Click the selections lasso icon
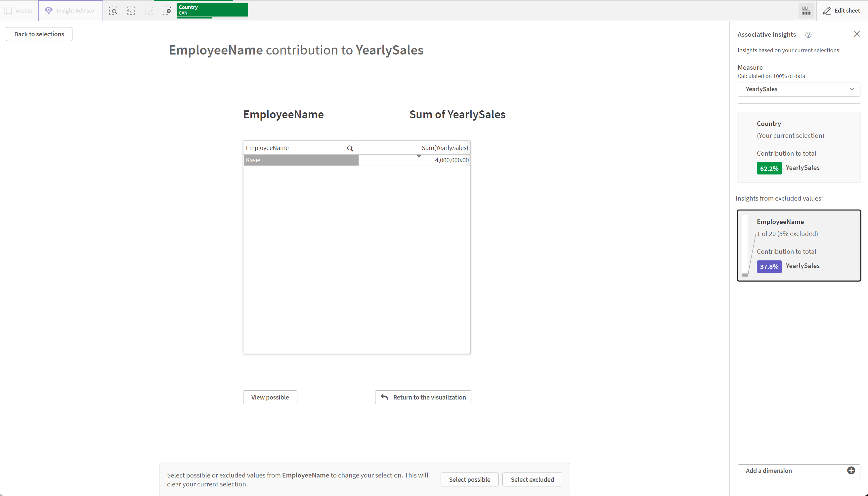The width and height of the screenshot is (868, 496). click(113, 10)
